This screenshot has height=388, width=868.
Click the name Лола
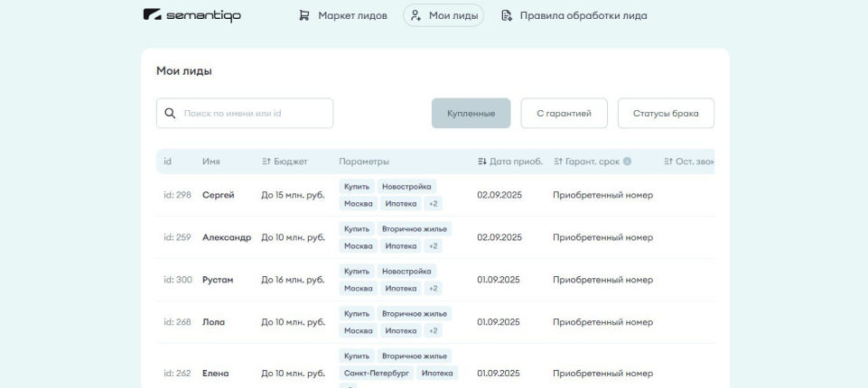213,322
